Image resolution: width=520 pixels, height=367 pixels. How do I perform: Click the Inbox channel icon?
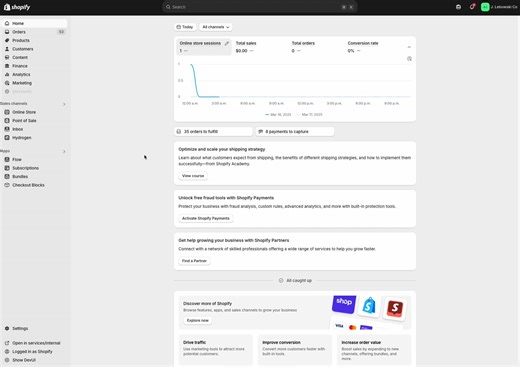click(x=7, y=129)
